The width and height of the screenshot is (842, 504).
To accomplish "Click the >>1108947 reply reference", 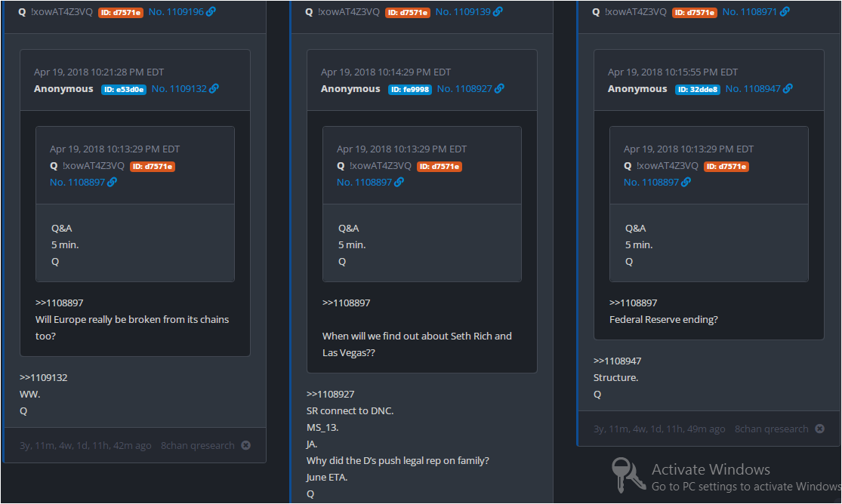I will pos(617,361).
